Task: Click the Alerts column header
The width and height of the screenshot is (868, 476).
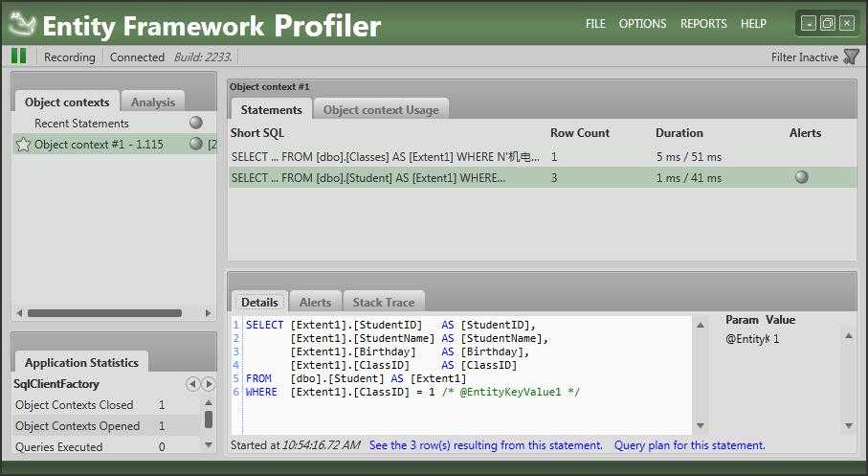Action: coord(806,133)
